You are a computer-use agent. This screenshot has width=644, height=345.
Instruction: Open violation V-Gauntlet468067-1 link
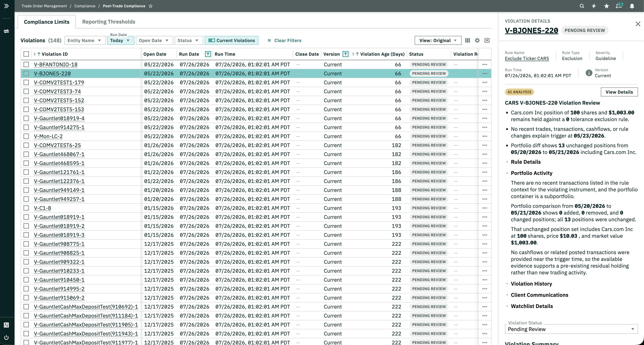pyautogui.click(x=59, y=154)
